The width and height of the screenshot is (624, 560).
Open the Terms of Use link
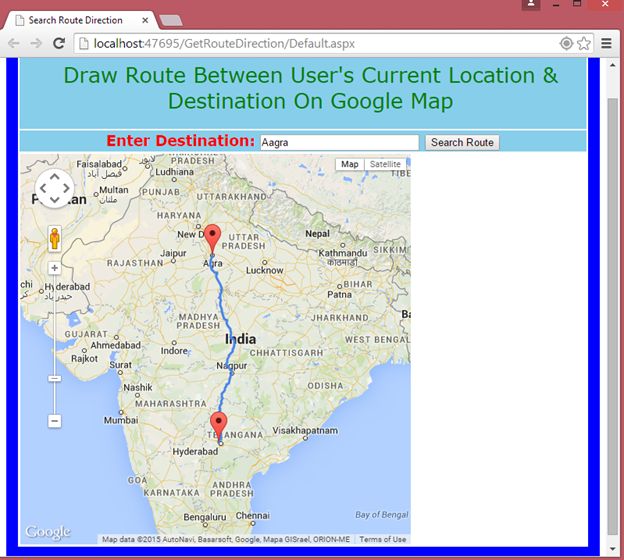tap(383, 539)
